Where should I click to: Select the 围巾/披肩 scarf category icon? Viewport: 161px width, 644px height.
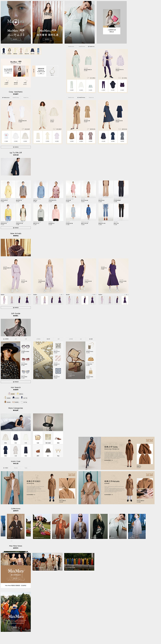click(48, 438)
